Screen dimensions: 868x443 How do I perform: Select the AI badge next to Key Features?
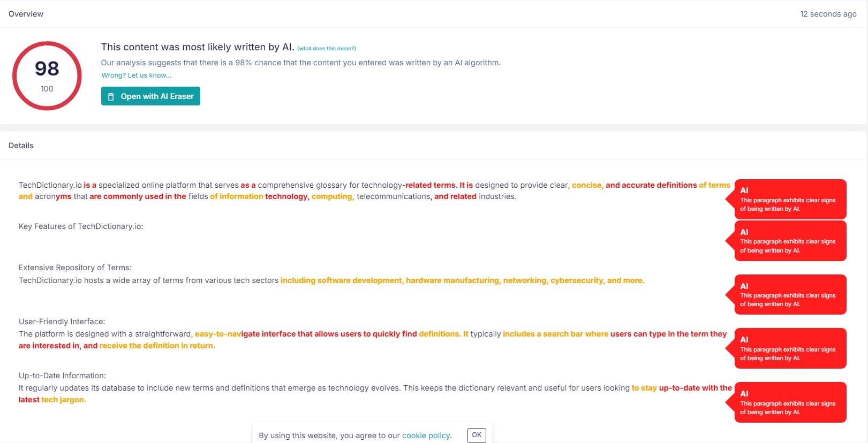[790, 241]
